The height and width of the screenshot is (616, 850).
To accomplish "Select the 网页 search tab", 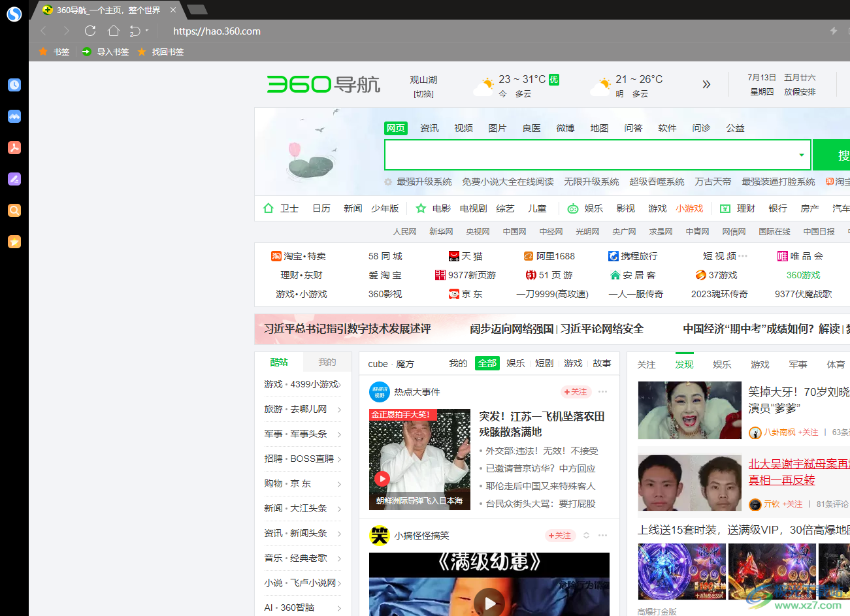I will point(396,128).
